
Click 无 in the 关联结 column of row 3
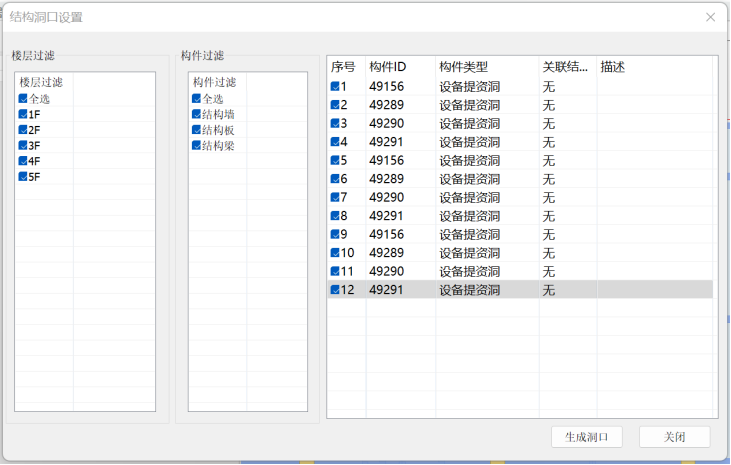549,123
